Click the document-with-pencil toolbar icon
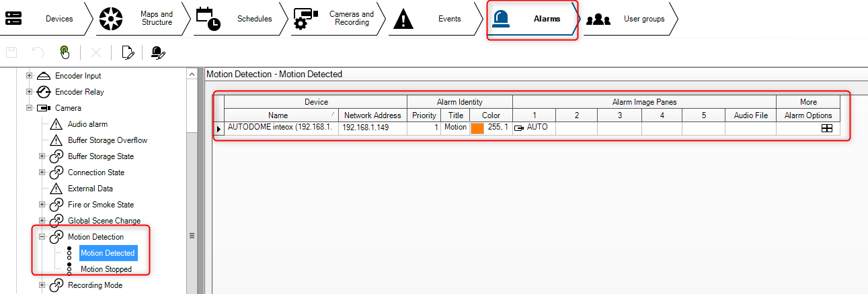 [128, 52]
